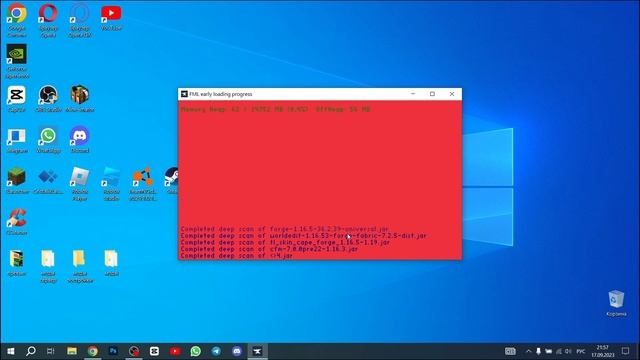640x360 pixels.
Task: Open the Recycle Bin on the desktop
Action: click(x=616, y=303)
